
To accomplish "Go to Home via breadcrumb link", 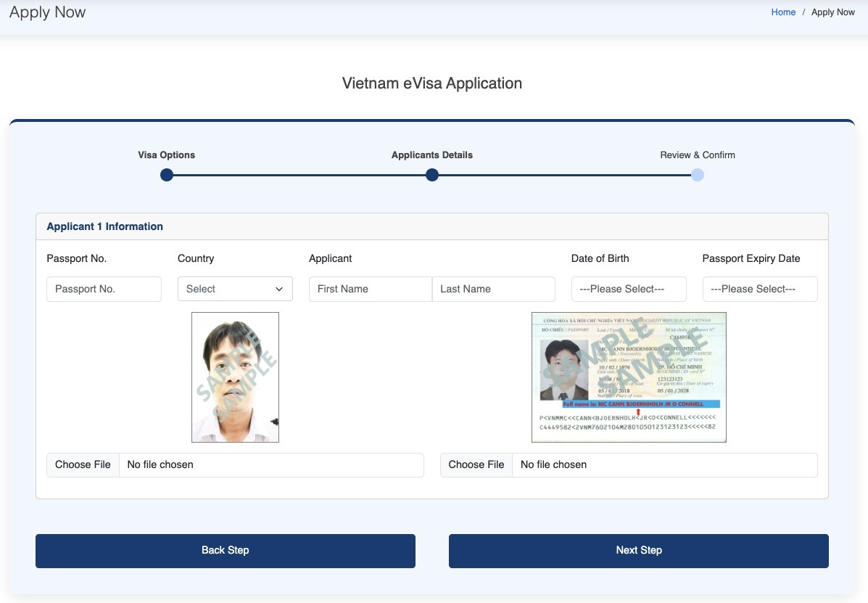I will 783,12.
